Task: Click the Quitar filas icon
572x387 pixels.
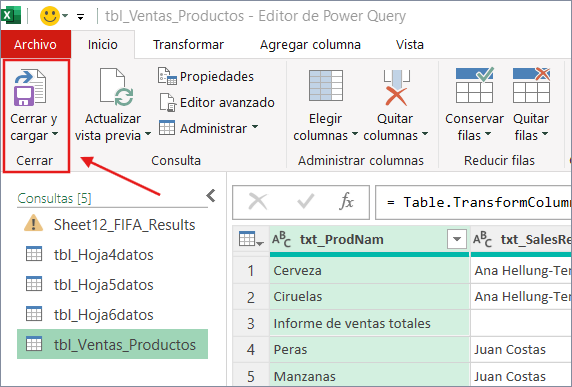Action: (531, 85)
